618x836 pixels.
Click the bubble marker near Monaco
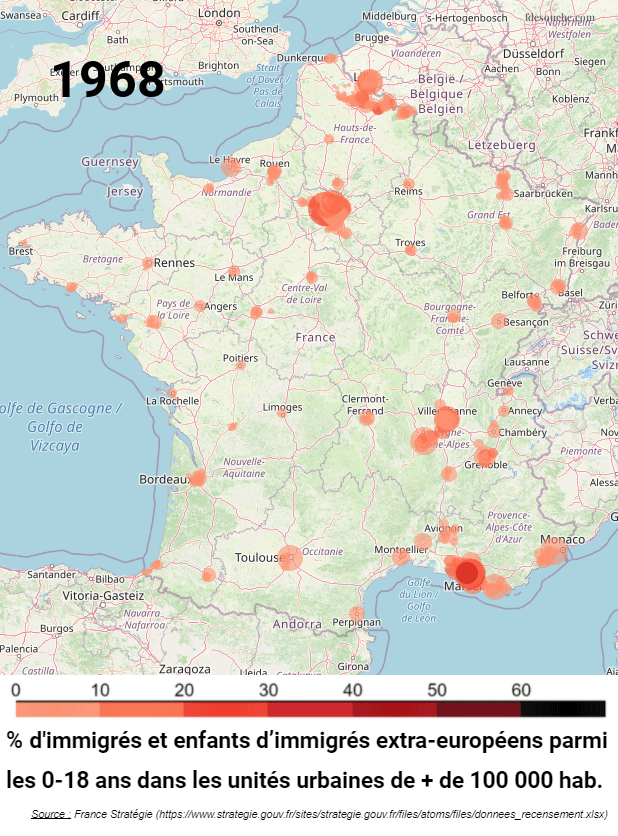click(550, 552)
